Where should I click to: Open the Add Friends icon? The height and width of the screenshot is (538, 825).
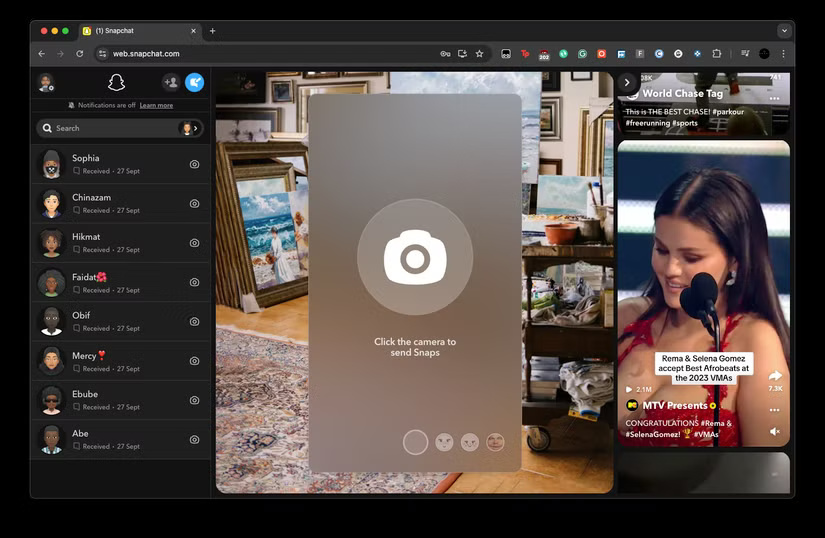pos(170,83)
